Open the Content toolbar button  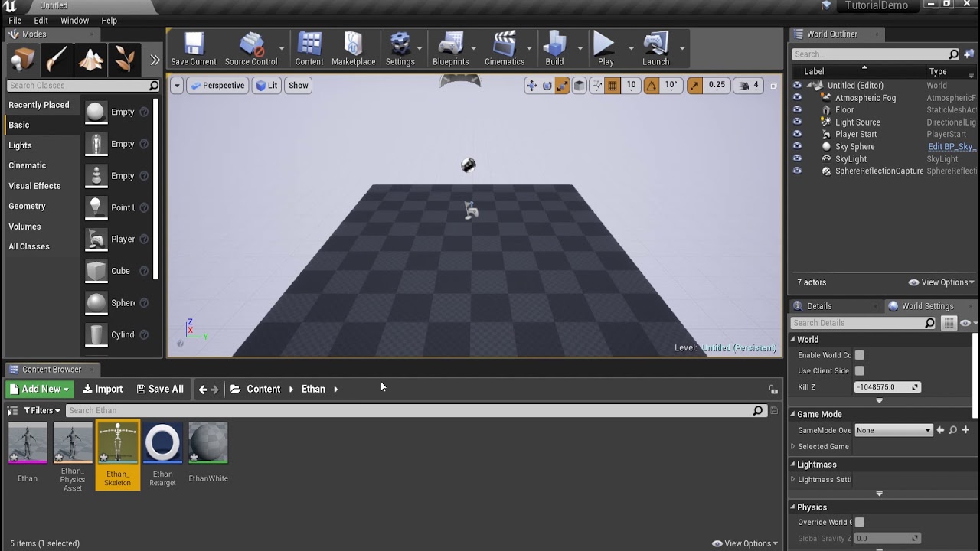click(309, 49)
